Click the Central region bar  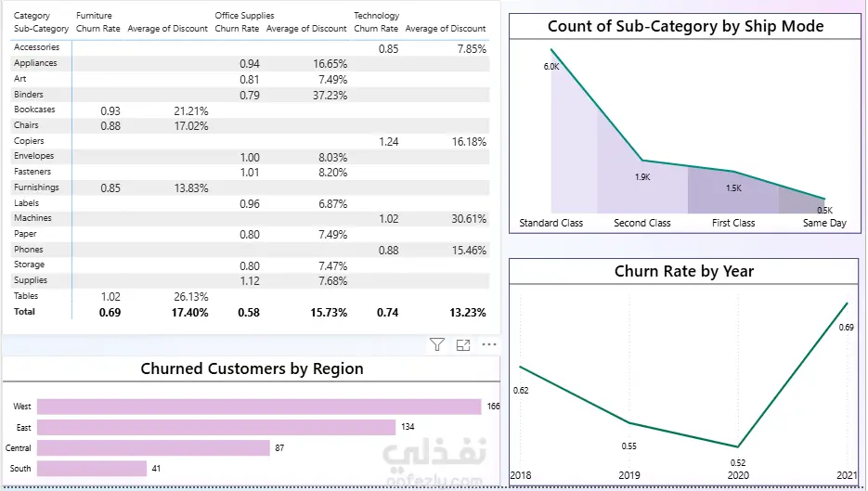coord(153,447)
